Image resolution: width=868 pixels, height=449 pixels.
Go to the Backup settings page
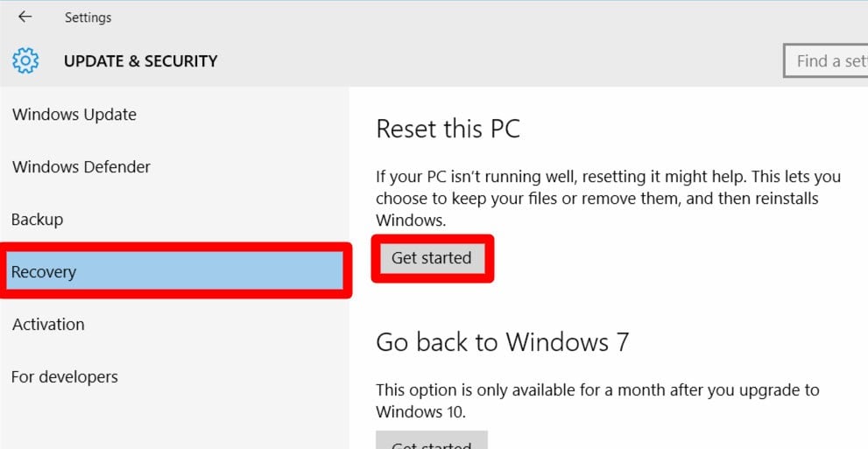point(37,220)
